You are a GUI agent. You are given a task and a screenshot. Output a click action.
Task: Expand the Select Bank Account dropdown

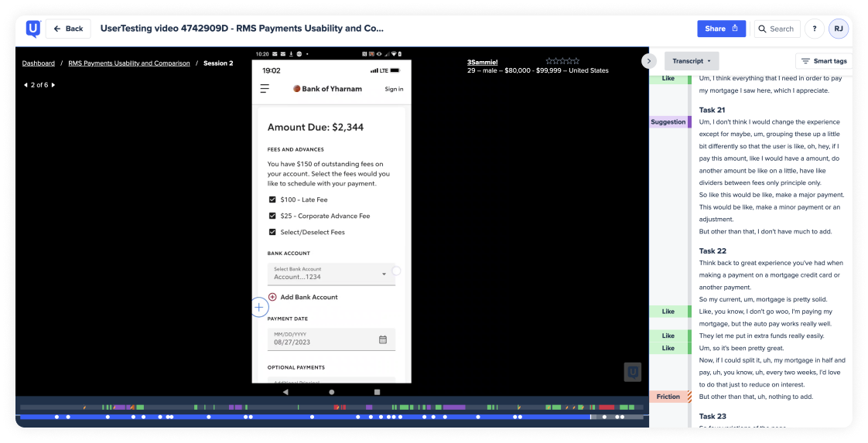coord(384,274)
